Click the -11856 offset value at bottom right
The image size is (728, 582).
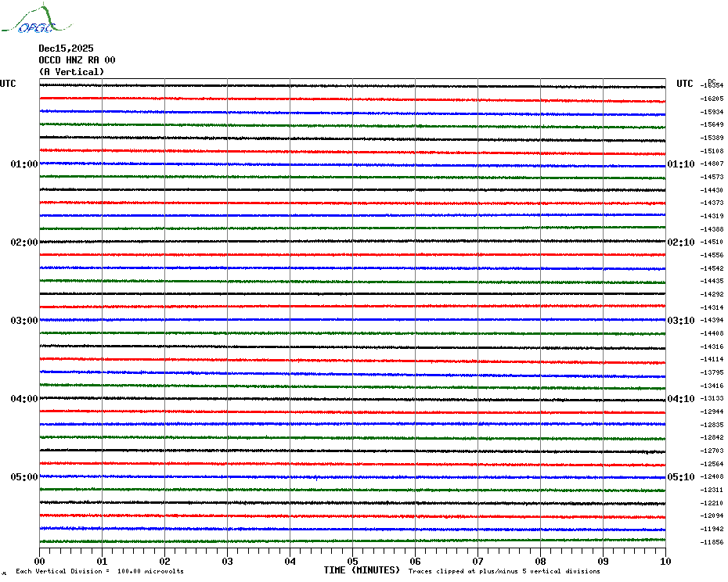tap(712, 542)
